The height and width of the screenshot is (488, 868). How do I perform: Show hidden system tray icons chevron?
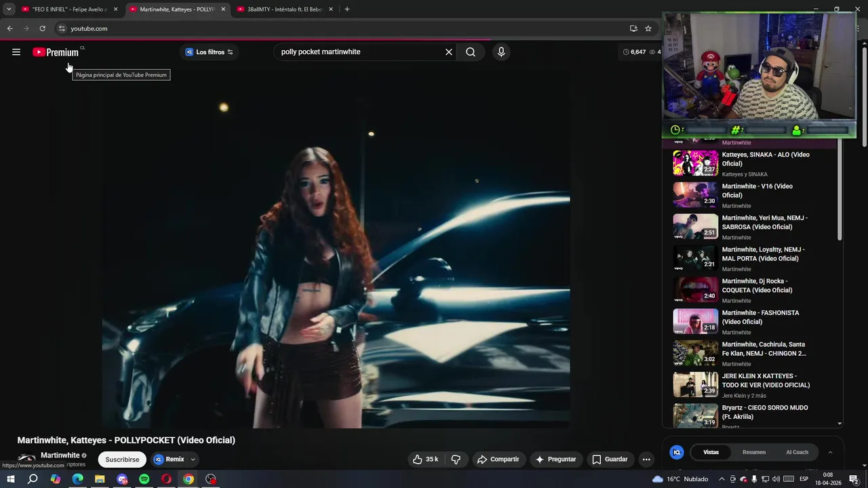[722, 479]
